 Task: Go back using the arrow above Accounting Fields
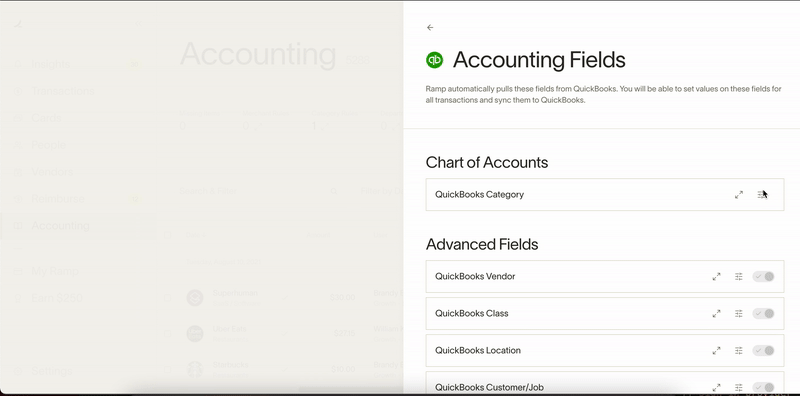pyautogui.click(x=430, y=28)
